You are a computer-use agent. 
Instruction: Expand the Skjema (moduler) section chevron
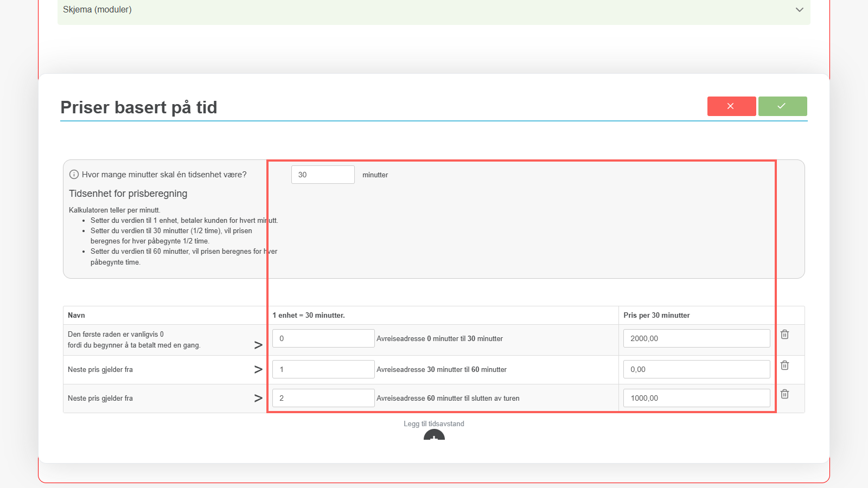tap(799, 10)
